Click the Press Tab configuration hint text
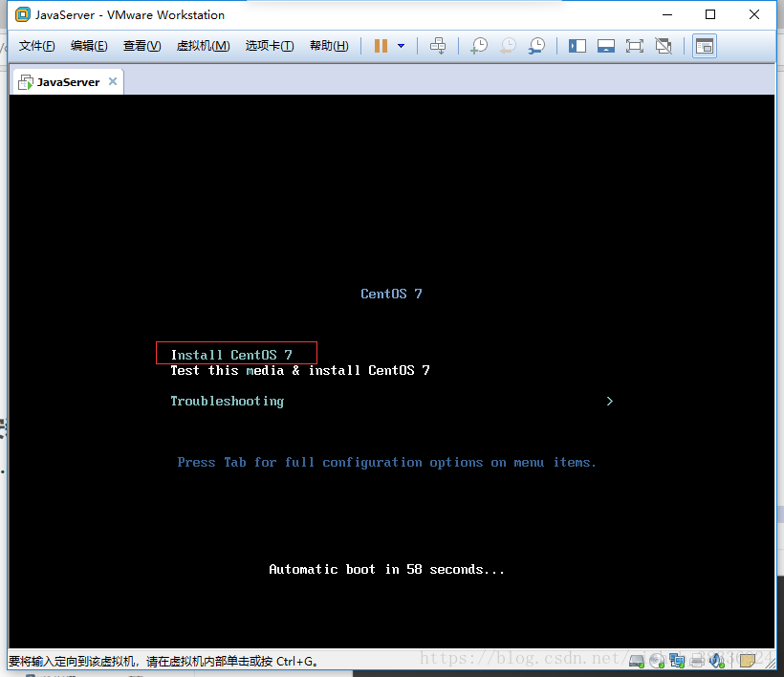Screen dimensions: 784x677 [x=386, y=463]
